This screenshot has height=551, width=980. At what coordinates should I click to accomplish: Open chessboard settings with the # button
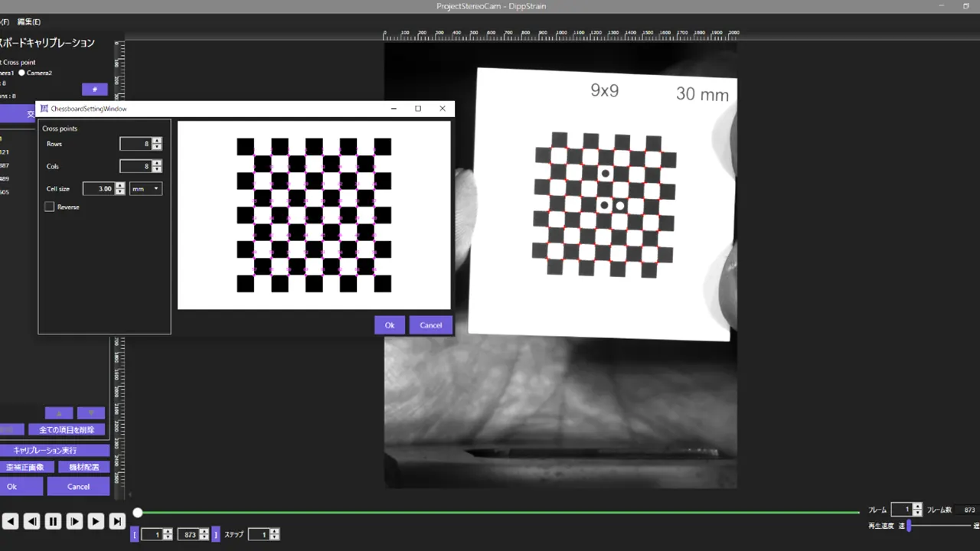coord(95,90)
